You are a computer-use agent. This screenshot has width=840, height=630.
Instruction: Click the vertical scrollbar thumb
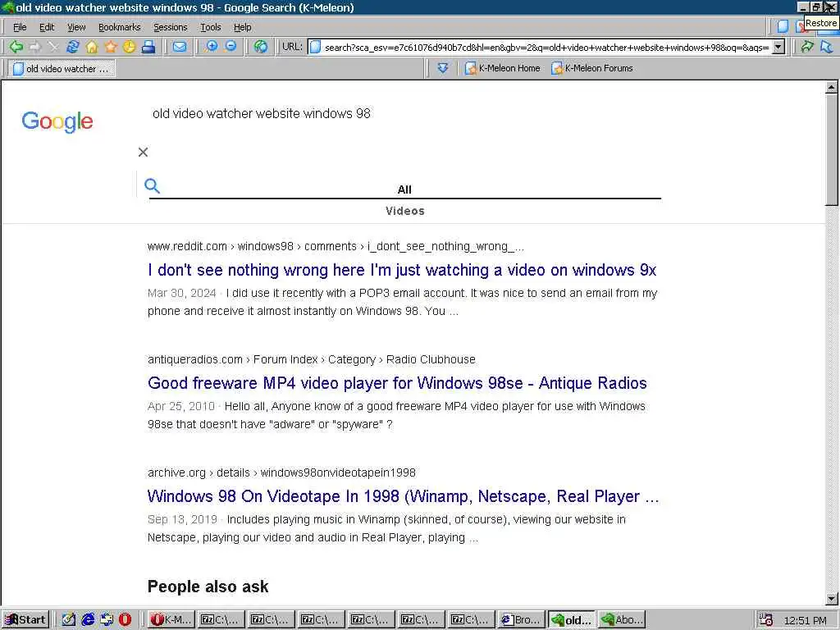(x=832, y=149)
